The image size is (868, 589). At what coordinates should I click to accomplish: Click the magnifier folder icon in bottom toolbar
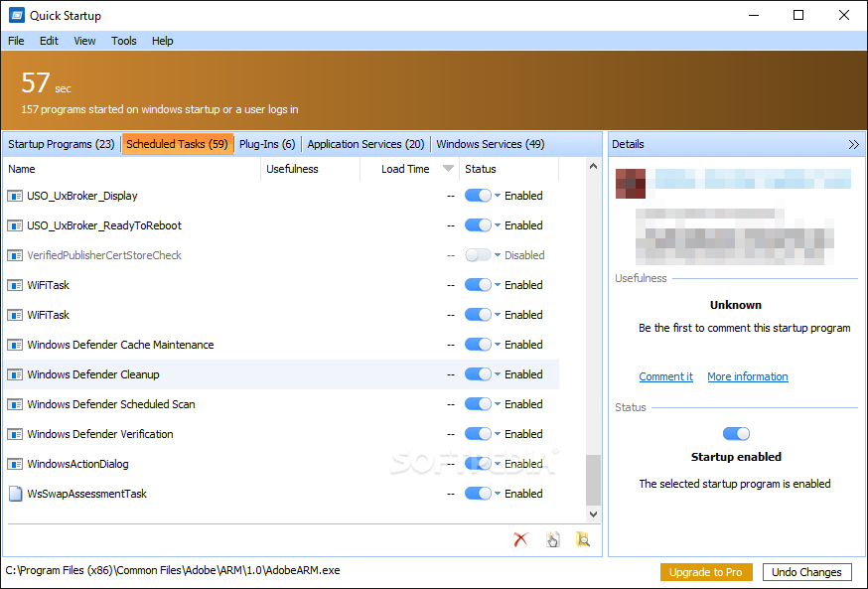[582, 539]
